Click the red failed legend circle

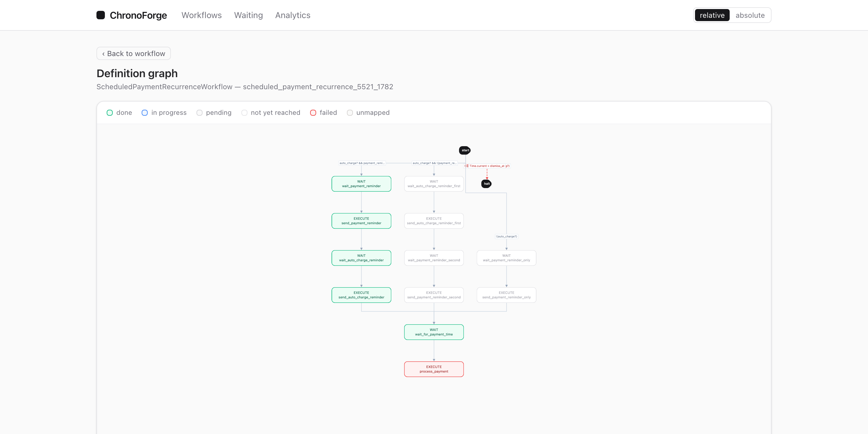tap(313, 112)
